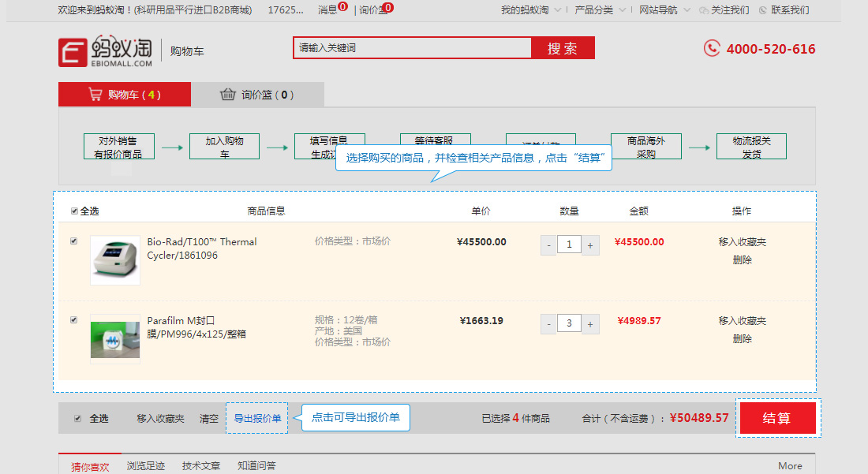
Task: Expand the 网站导航 dropdown menu
Action: click(687, 10)
